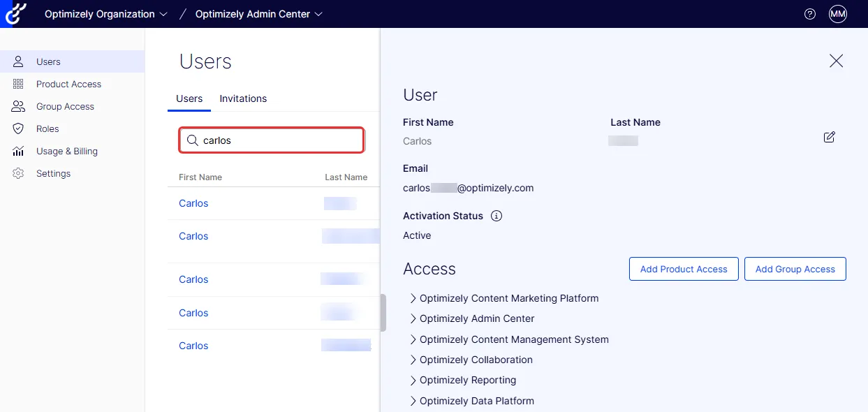Switch to the Users tab
The height and width of the screenshot is (412, 868).
pyautogui.click(x=189, y=99)
